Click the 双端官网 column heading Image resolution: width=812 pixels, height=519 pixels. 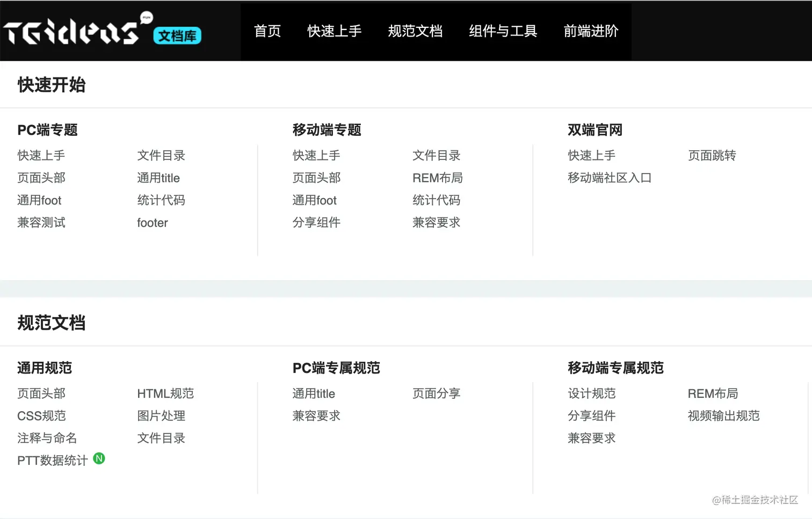[x=595, y=130]
